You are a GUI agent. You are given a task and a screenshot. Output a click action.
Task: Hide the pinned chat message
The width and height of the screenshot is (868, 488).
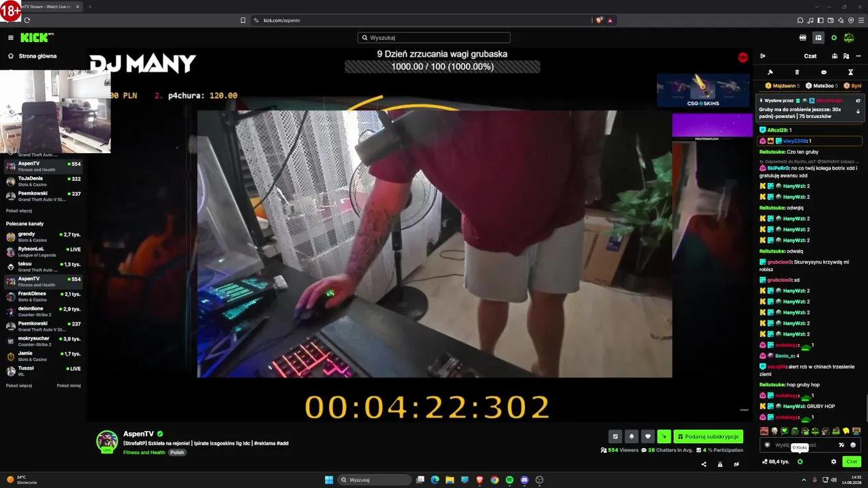pyautogui.click(x=858, y=100)
